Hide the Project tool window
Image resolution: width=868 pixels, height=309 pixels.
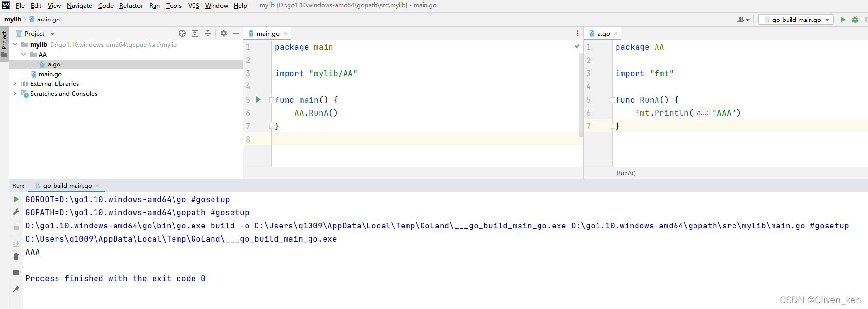point(236,33)
